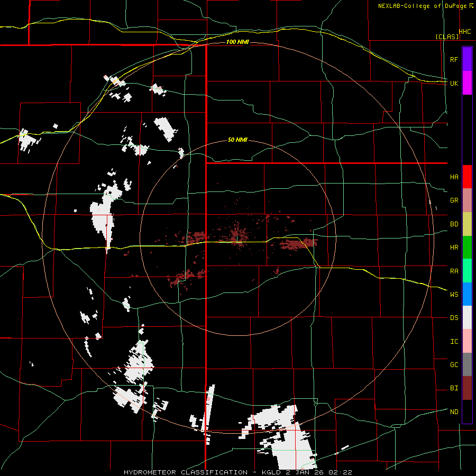Click the HR green legend swatch
The image size is (476, 476).
click(467, 248)
